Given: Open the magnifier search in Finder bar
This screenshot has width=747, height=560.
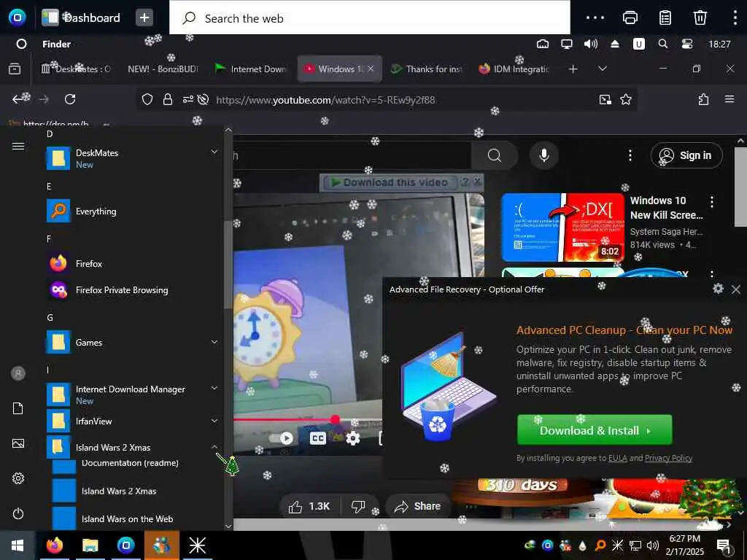Looking at the screenshot, I should coord(662,44).
